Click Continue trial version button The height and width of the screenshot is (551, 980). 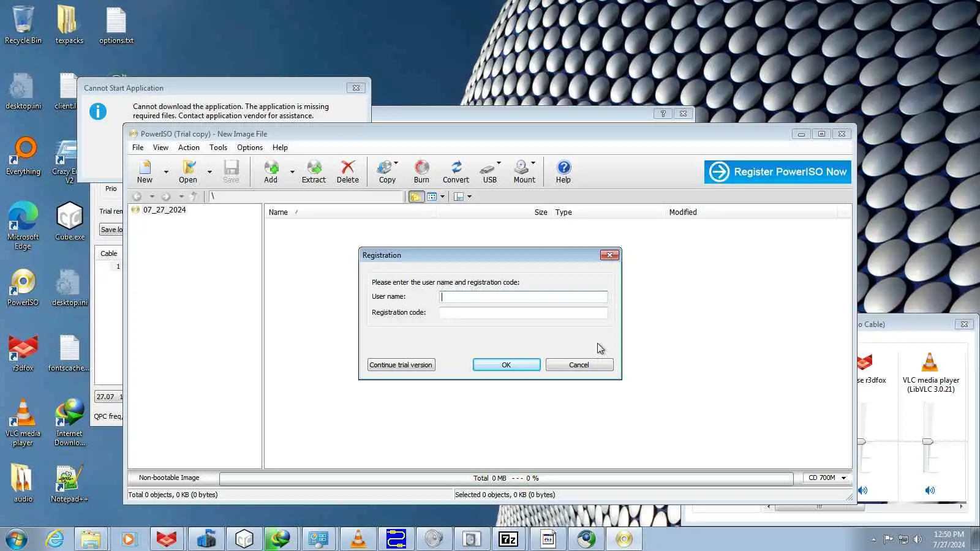click(401, 365)
